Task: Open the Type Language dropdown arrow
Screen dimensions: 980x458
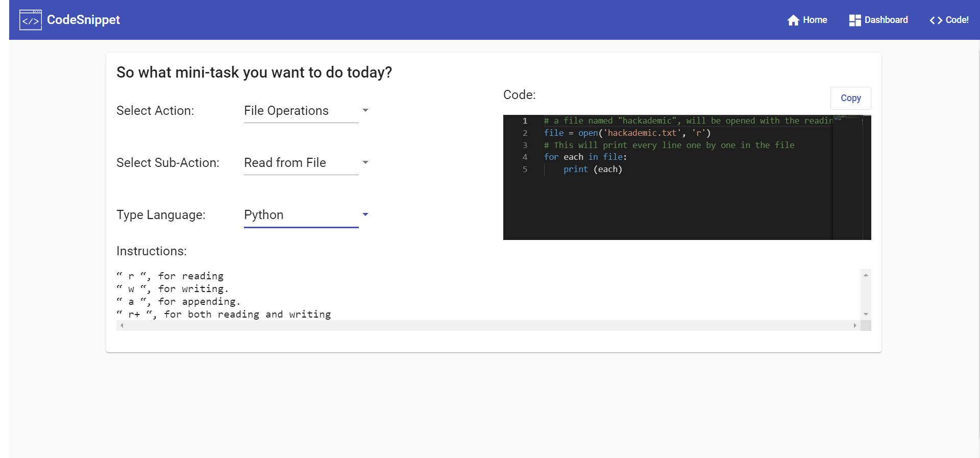Action: [x=365, y=214]
